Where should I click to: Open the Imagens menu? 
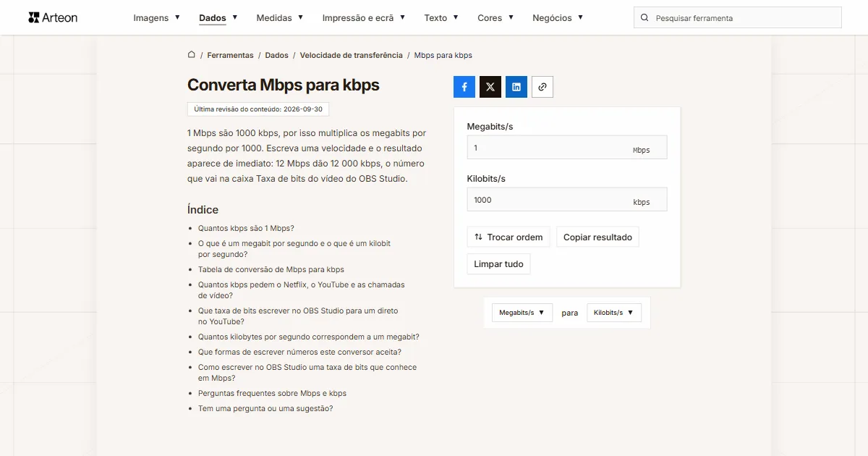pyautogui.click(x=157, y=17)
